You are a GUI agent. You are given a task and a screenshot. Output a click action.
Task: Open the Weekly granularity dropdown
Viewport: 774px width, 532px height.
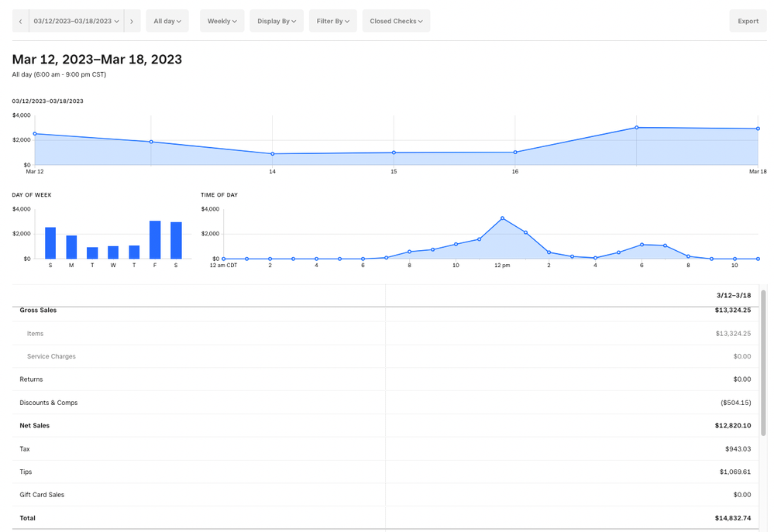click(x=222, y=21)
